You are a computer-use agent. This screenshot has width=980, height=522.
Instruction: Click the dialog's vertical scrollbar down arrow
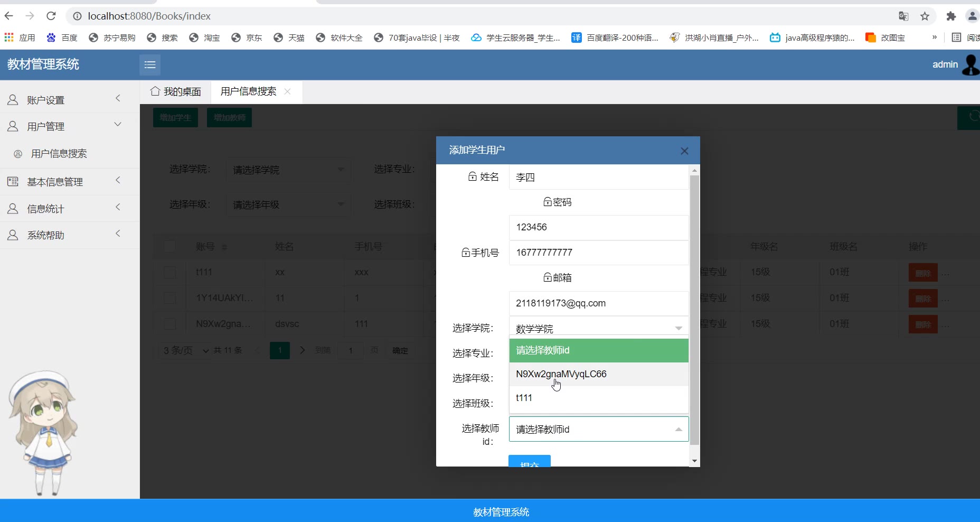[694, 461]
